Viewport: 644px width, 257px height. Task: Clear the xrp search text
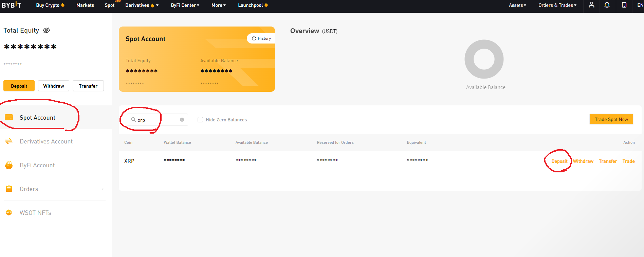182,120
